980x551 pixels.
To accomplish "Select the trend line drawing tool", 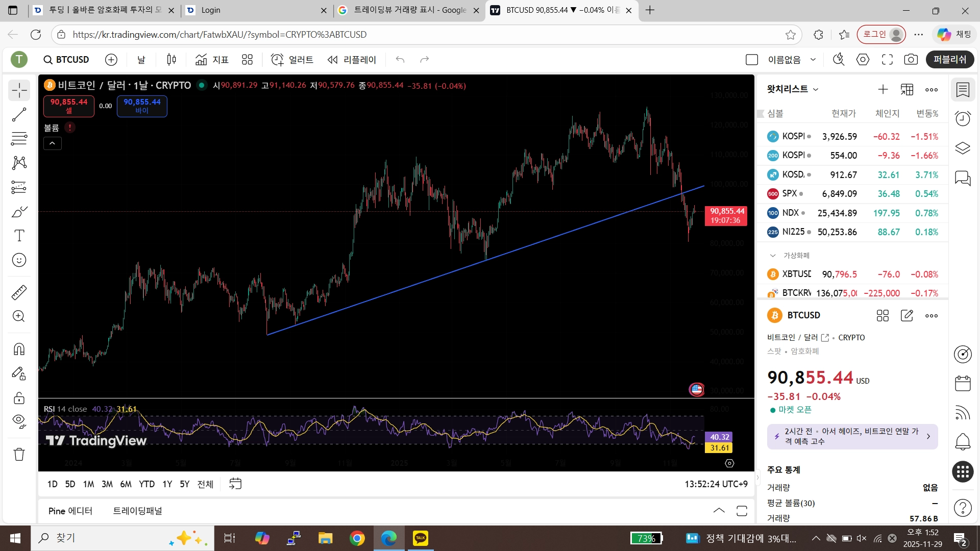I will 19,115.
